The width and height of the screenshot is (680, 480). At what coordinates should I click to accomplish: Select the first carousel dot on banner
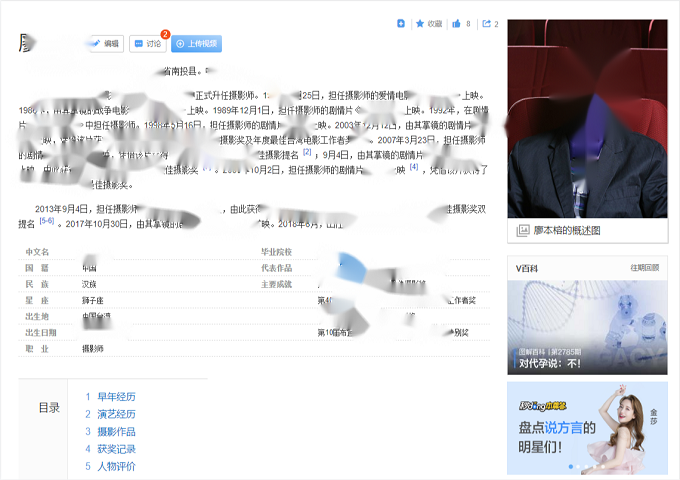coord(571,467)
